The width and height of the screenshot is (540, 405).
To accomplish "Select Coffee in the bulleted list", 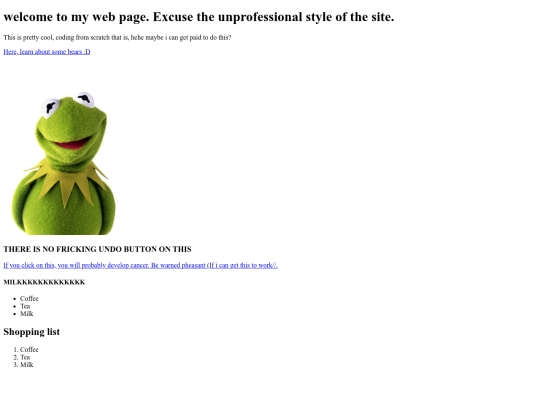I will (29, 299).
